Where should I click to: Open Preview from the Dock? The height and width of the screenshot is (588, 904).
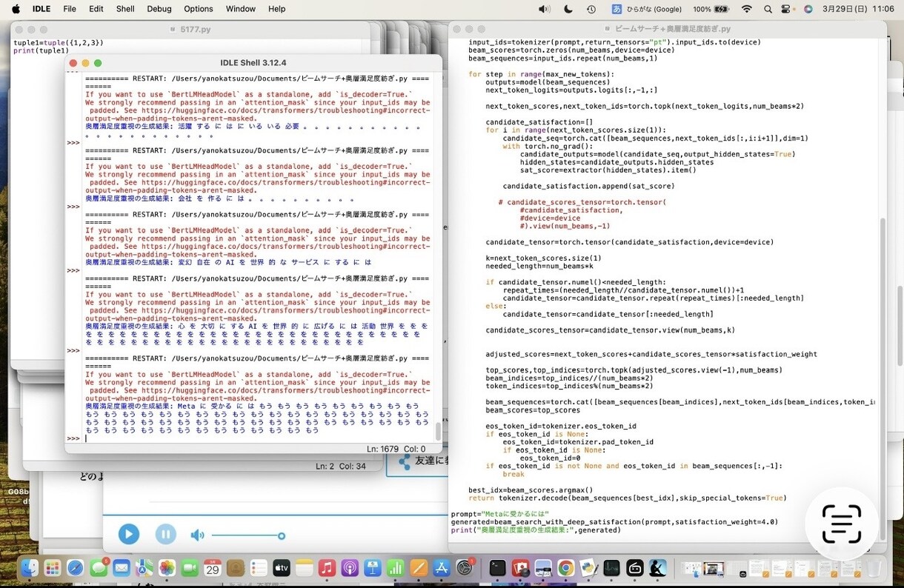coord(544,568)
